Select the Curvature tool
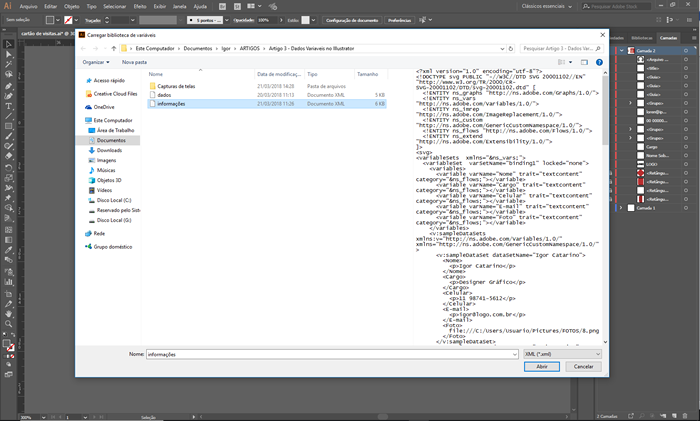700x421 pixels. coord(8,96)
